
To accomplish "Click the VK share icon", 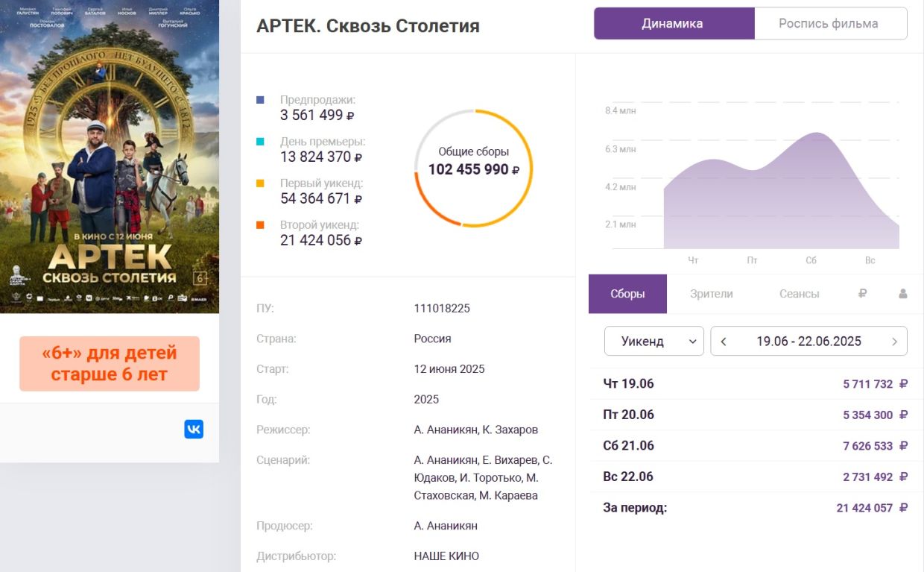I will click(x=194, y=429).
